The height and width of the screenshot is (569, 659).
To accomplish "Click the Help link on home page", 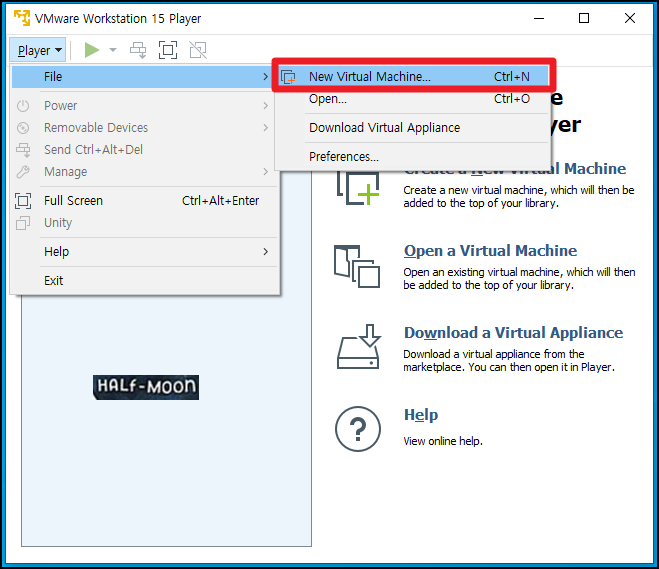I will 421,415.
